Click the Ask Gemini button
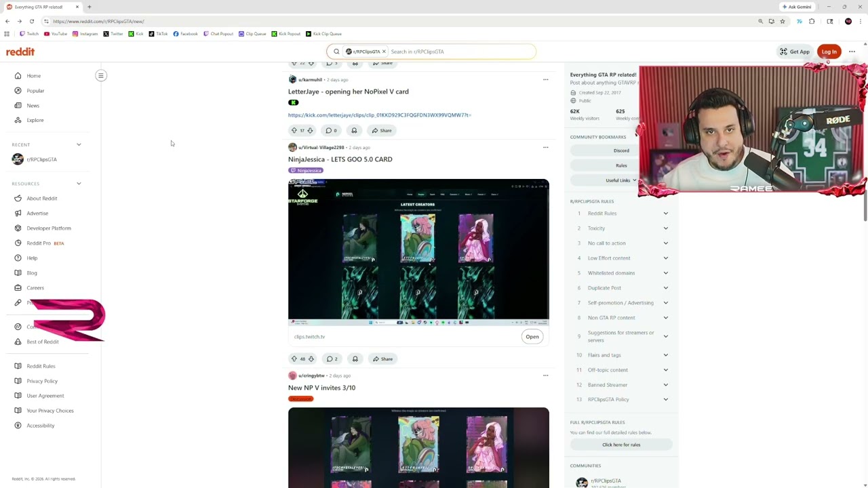 (x=796, y=7)
